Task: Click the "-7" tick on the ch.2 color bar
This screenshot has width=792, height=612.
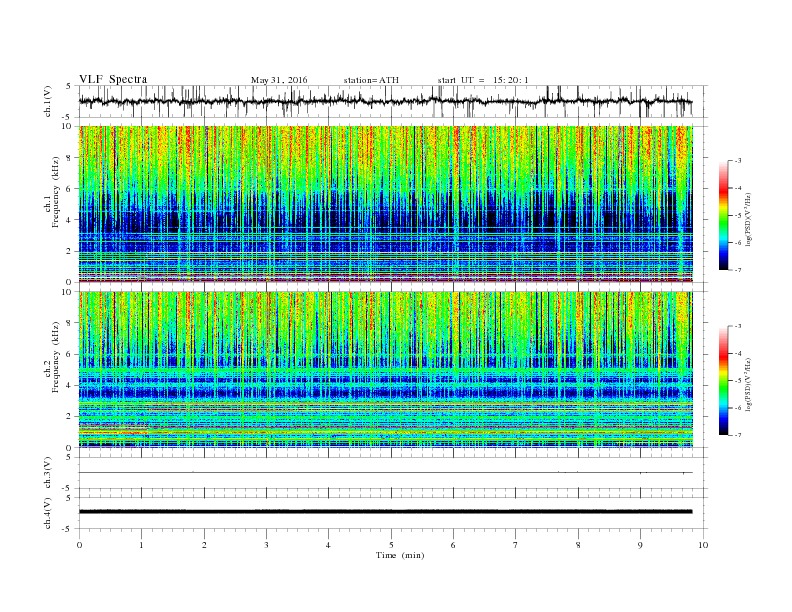Action: [738, 435]
